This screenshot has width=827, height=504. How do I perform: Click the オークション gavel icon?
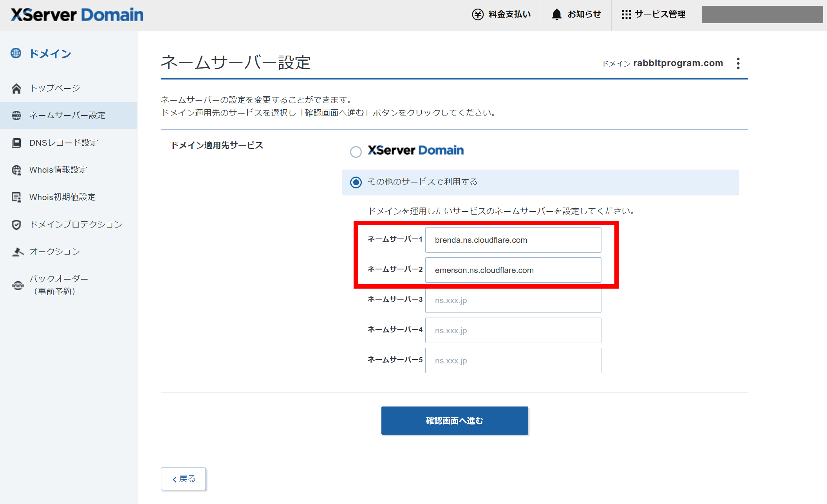pyautogui.click(x=17, y=252)
